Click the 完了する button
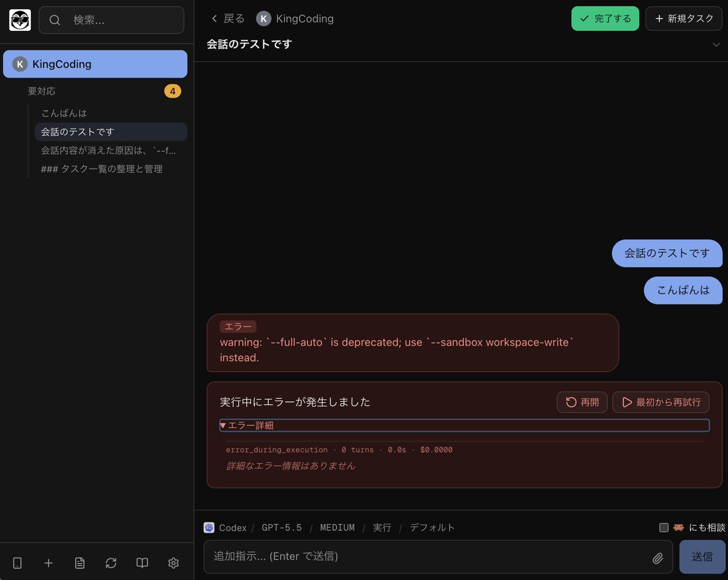The width and height of the screenshot is (728, 580). [605, 18]
